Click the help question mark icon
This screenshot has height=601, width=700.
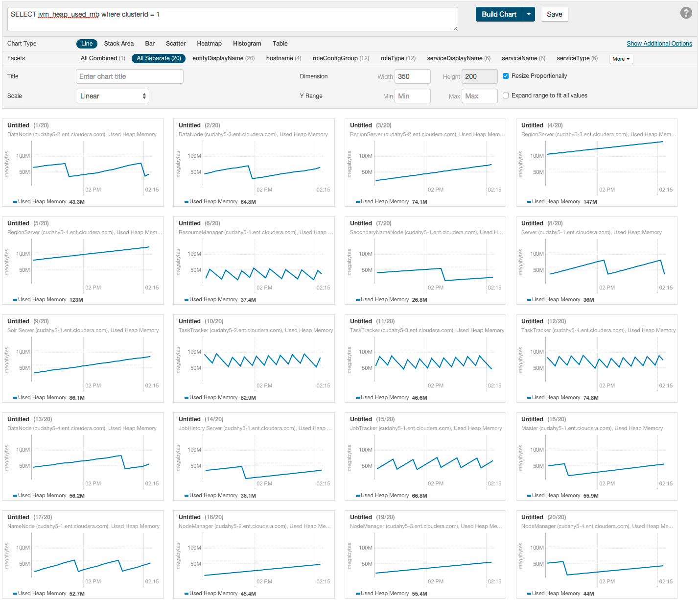pyautogui.click(x=686, y=13)
